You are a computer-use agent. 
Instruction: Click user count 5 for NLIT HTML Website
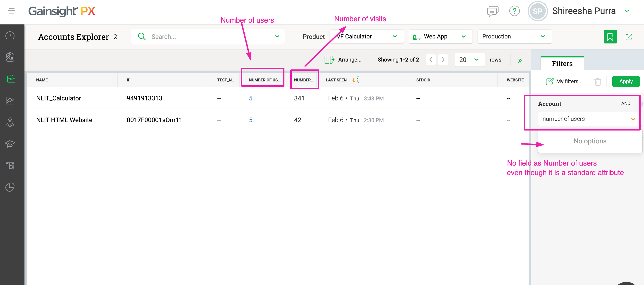click(250, 120)
